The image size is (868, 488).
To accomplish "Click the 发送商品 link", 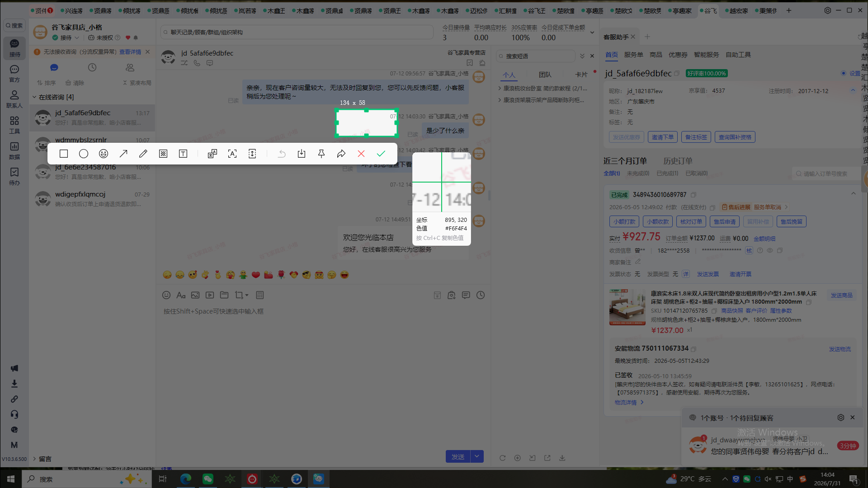I will 842,296.
